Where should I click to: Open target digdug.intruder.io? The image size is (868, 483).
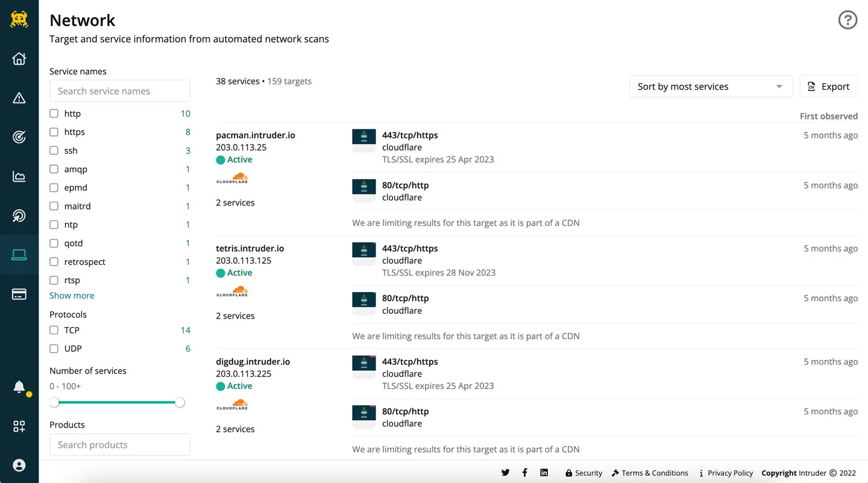click(x=253, y=362)
